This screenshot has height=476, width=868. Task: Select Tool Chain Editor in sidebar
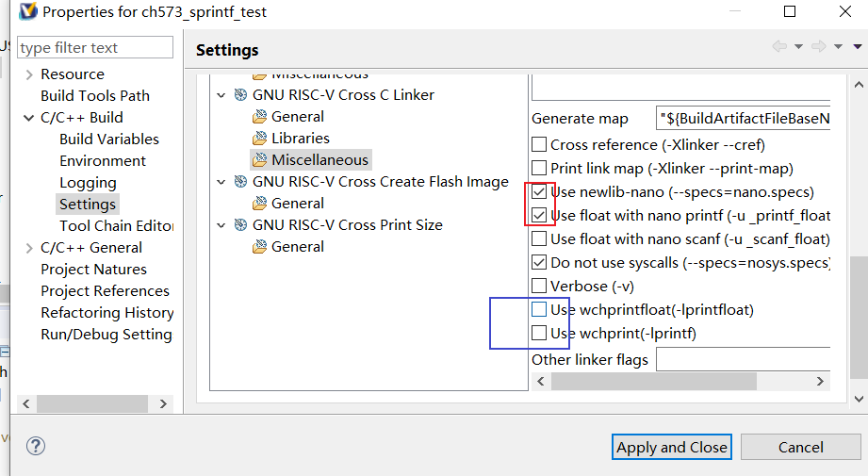116,226
